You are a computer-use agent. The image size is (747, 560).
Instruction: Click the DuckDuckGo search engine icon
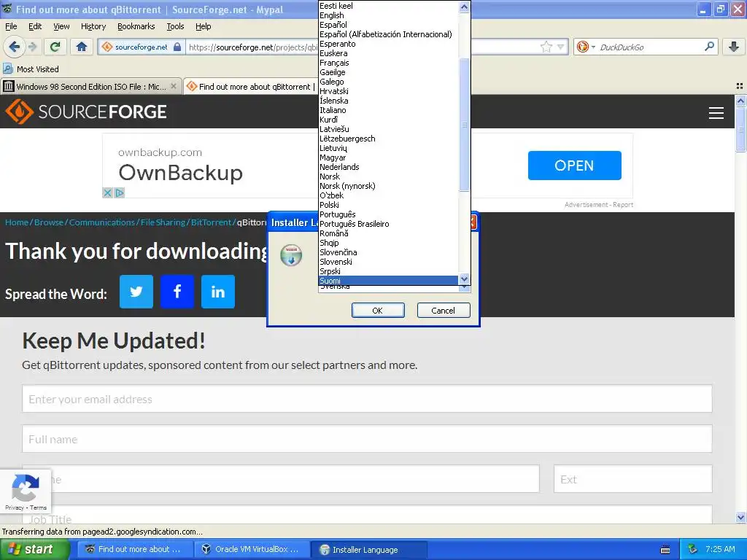coord(582,47)
